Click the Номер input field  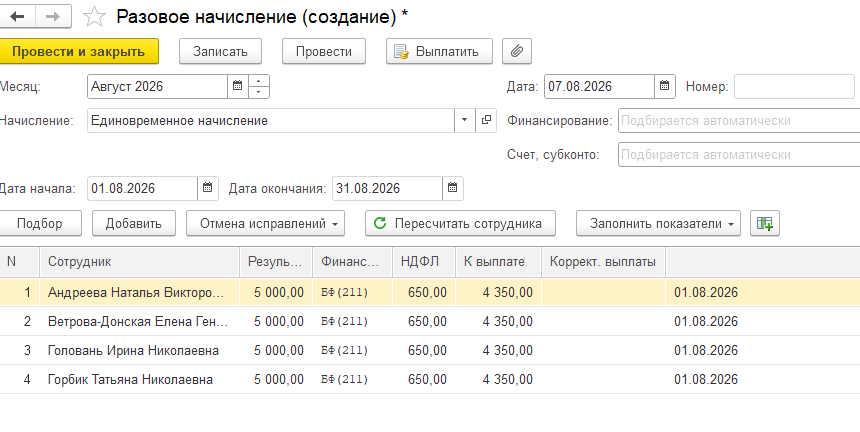coord(794,86)
